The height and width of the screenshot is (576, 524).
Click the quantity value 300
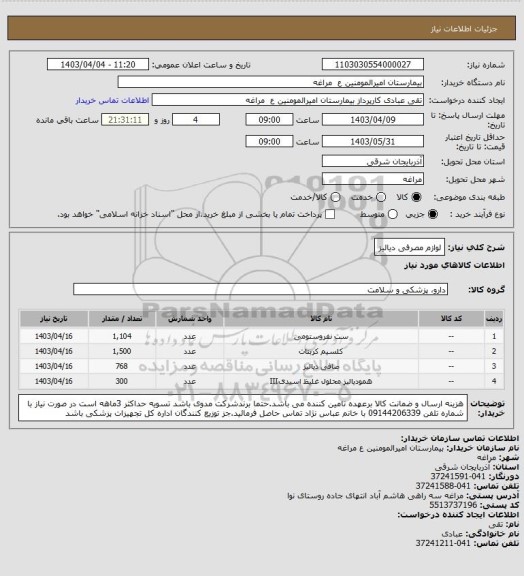coord(122,381)
